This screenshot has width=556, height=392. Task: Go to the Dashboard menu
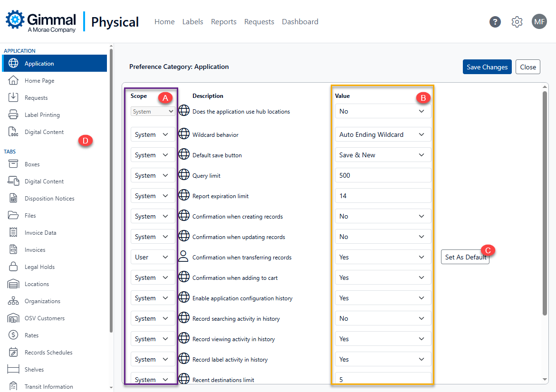[x=300, y=22]
